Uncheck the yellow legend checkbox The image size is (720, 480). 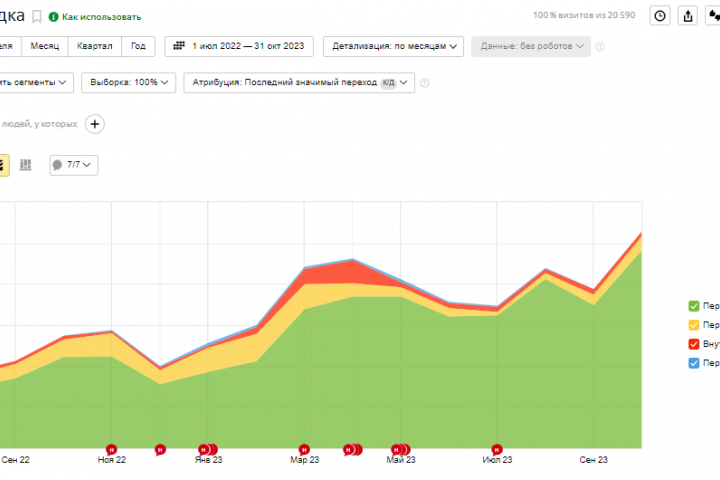[x=694, y=325]
